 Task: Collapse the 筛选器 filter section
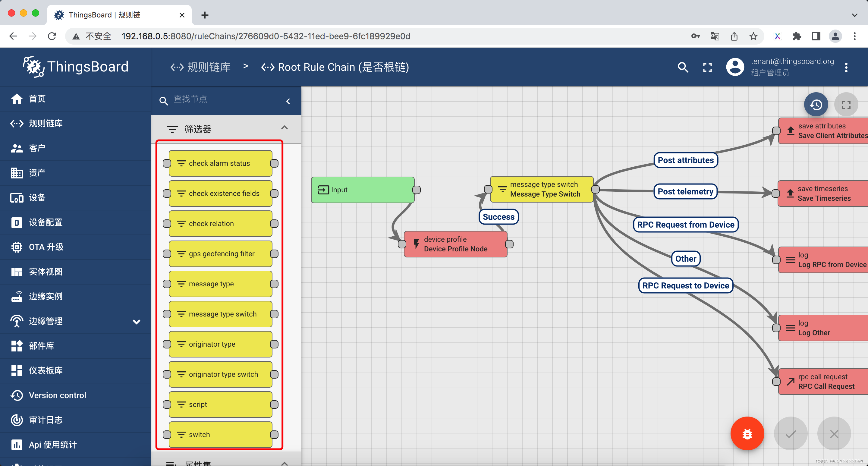284,128
